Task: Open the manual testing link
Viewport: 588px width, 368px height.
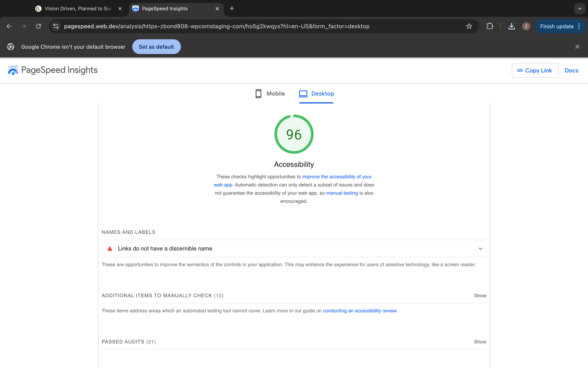Action: click(342, 193)
